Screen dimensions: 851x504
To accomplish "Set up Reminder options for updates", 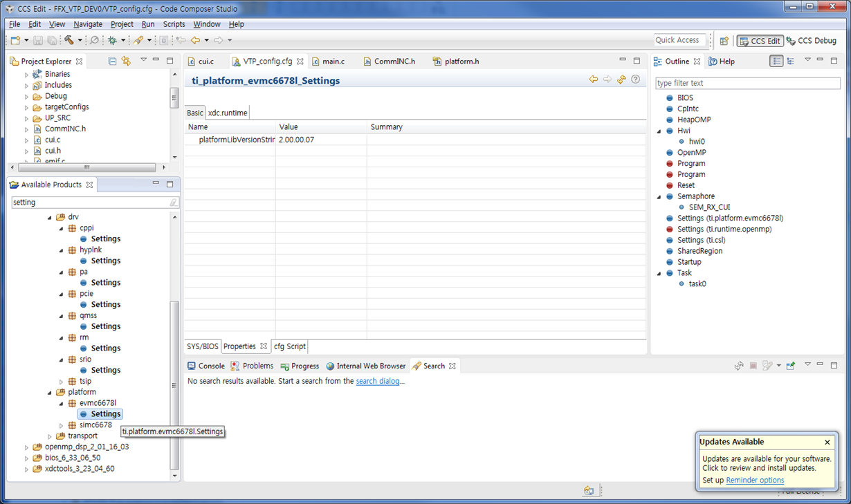I will point(754,480).
